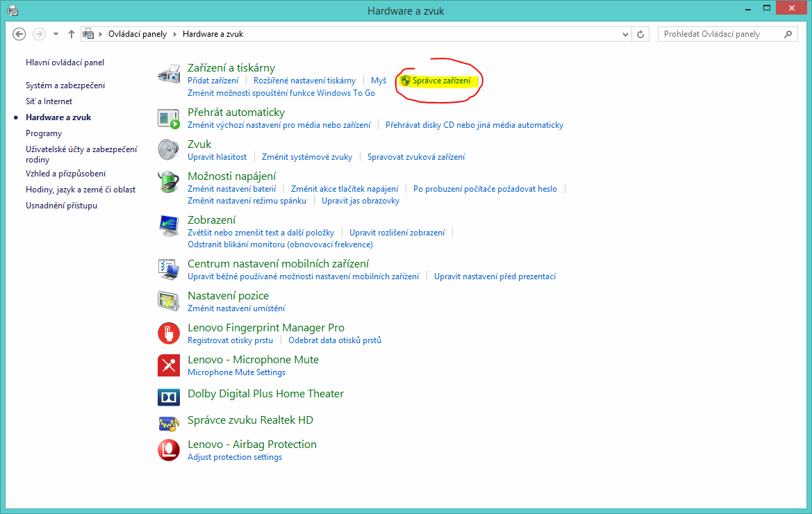This screenshot has height=514, width=812.
Task: Open the recent locations dropdown arrow
Action: 56,34
